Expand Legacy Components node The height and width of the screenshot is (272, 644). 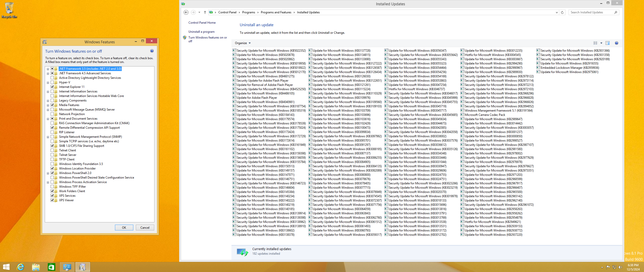pos(48,100)
